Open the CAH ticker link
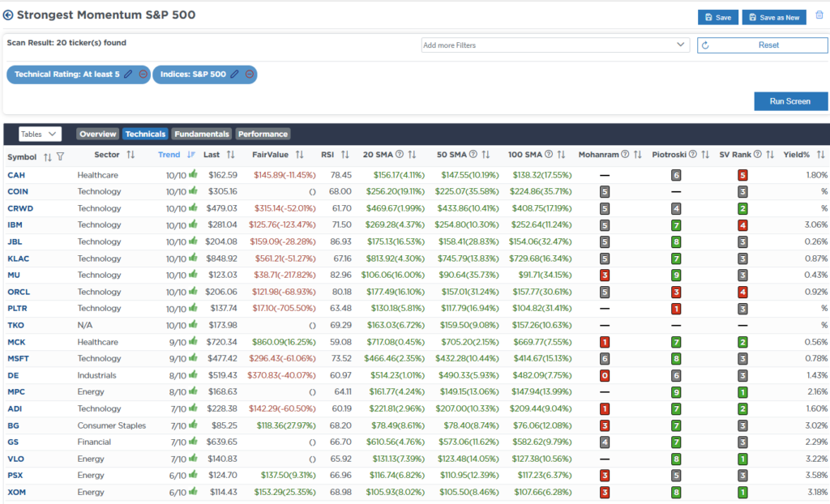The height and width of the screenshot is (504, 830). coord(16,175)
